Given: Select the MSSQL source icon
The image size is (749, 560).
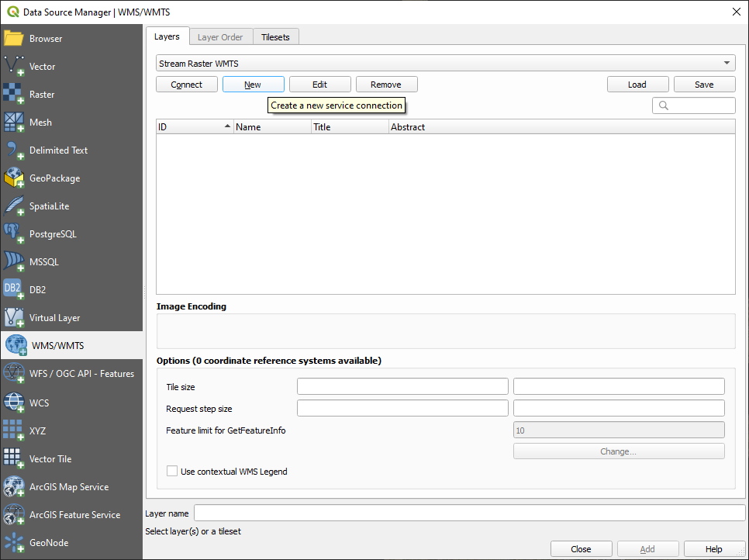Looking at the screenshot, I should [x=13, y=262].
